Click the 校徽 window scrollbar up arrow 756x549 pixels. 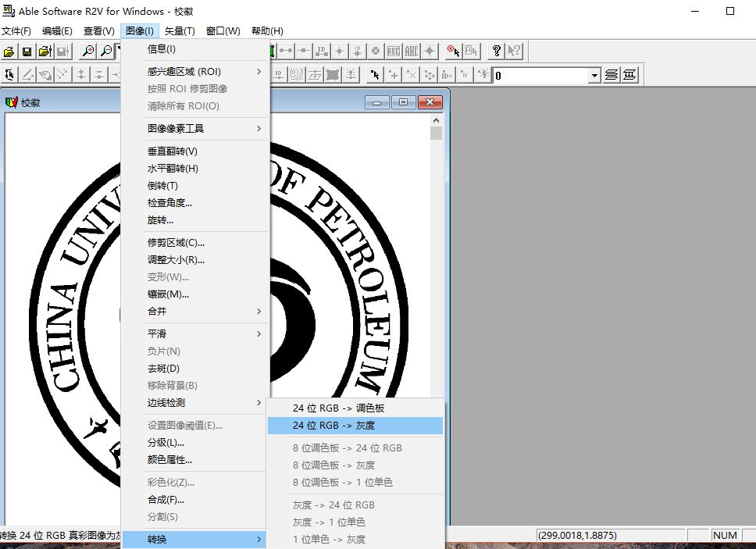(x=437, y=120)
